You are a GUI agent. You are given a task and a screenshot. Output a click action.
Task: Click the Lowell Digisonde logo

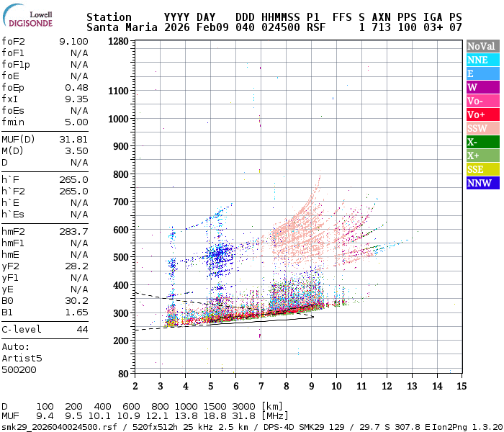click(27, 15)
